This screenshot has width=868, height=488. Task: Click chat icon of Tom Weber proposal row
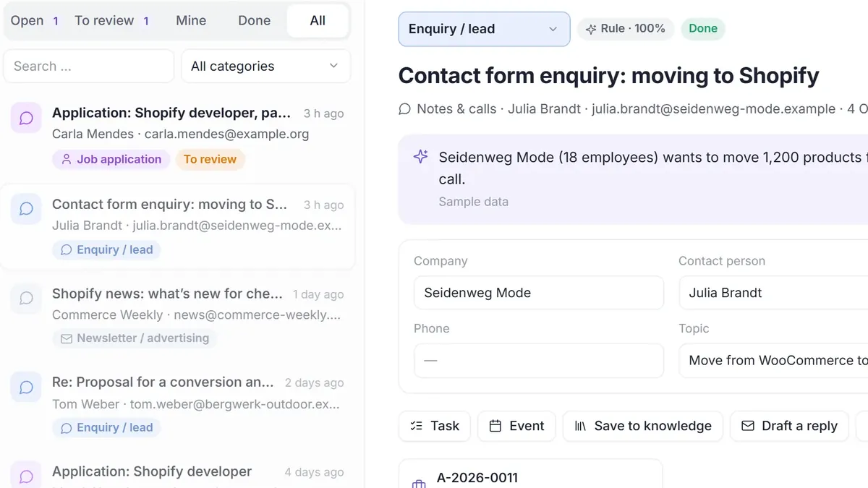26,388
